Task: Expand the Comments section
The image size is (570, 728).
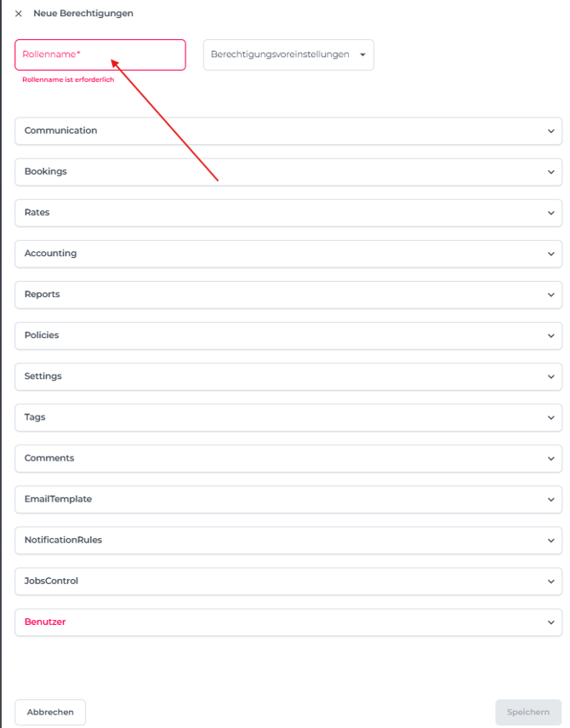Action: click(x=288, y=458)
